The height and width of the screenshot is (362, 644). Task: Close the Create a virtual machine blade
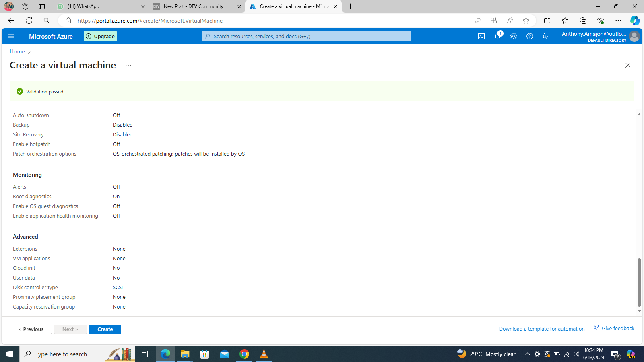628,65
